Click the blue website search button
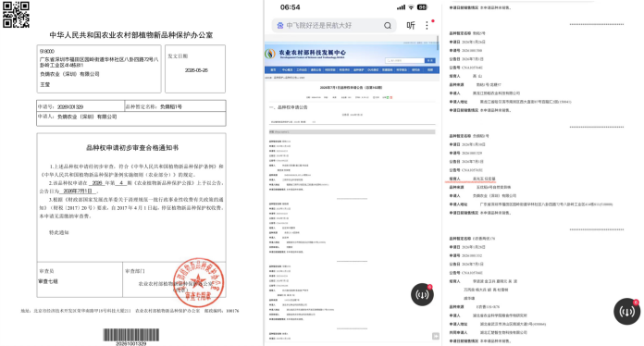 tap(430, 60)
